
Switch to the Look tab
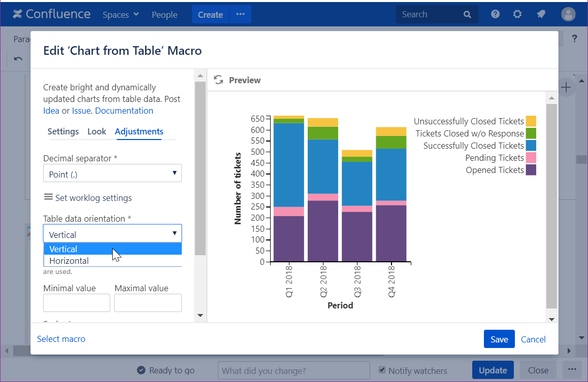click(x=96, y=131)
